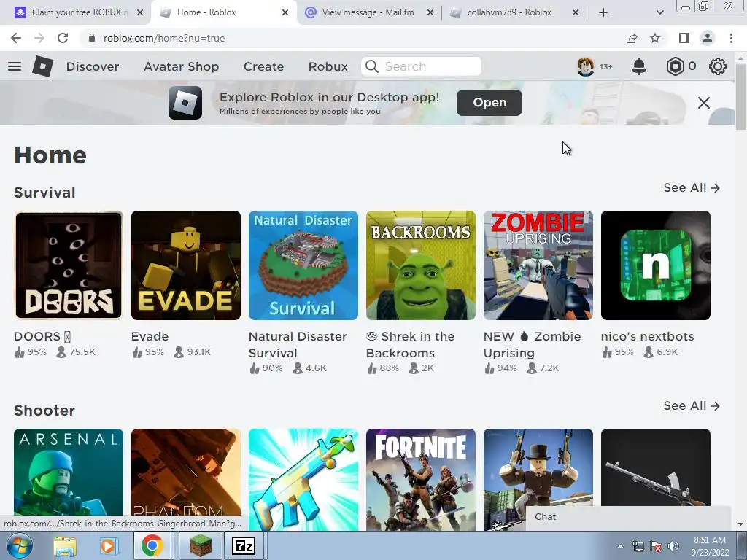Image resolution: width=747 pixels, height=560 pixels.
Task: Open the Phantom Forces thumbnail
Action: (x=186, y=472)
